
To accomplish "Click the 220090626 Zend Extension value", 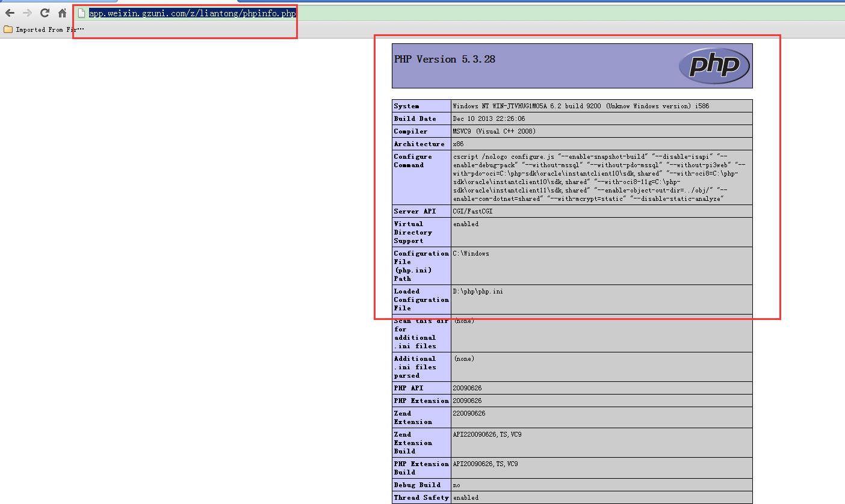I will (469, 413).
